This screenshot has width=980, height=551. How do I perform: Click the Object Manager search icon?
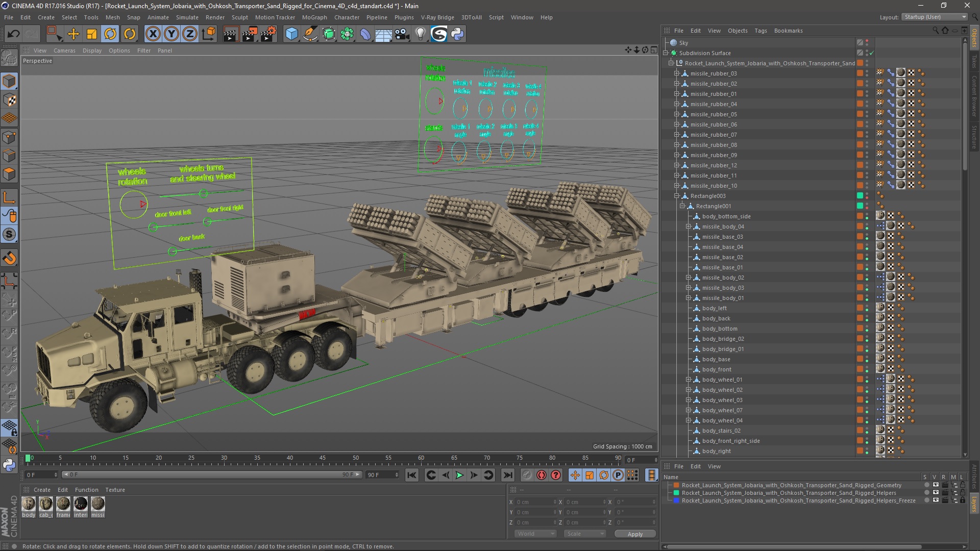[935, 31]
